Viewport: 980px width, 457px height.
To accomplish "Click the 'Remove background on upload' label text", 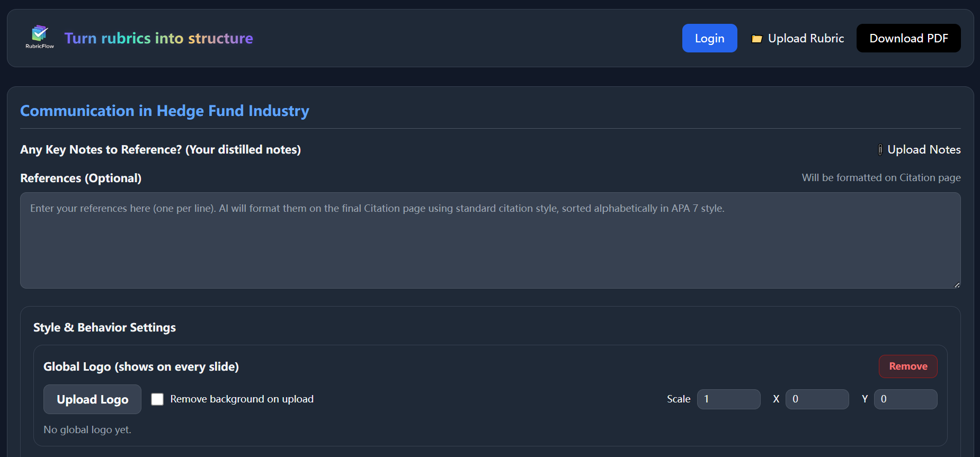I will 242,399.
